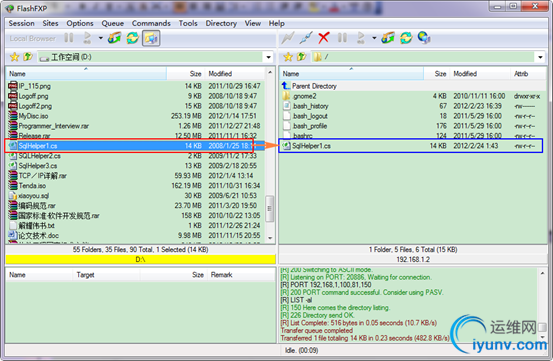Expand the left transfer dropdown arrow
Image resolution: width=553 pixels, height=361 pixels.
(101, 38)
